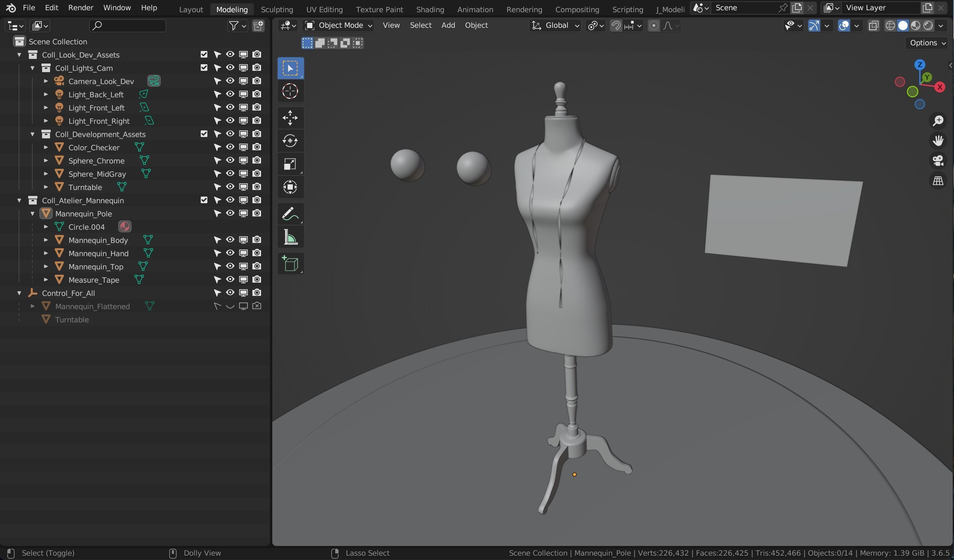Image resolution: width=954 pixels, height=560 pixels.
Task: Select Color_Checker in the outliner
Action: (94, 148)
